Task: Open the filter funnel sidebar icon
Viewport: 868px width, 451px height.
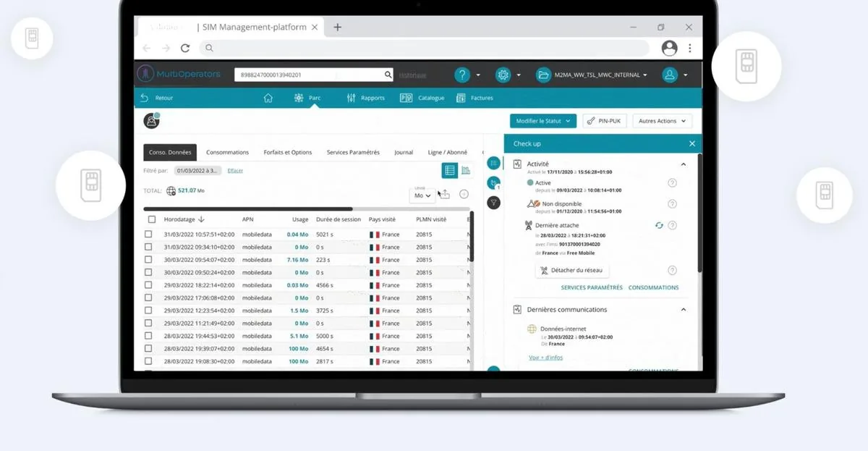Action: click(x=494, y=203)
